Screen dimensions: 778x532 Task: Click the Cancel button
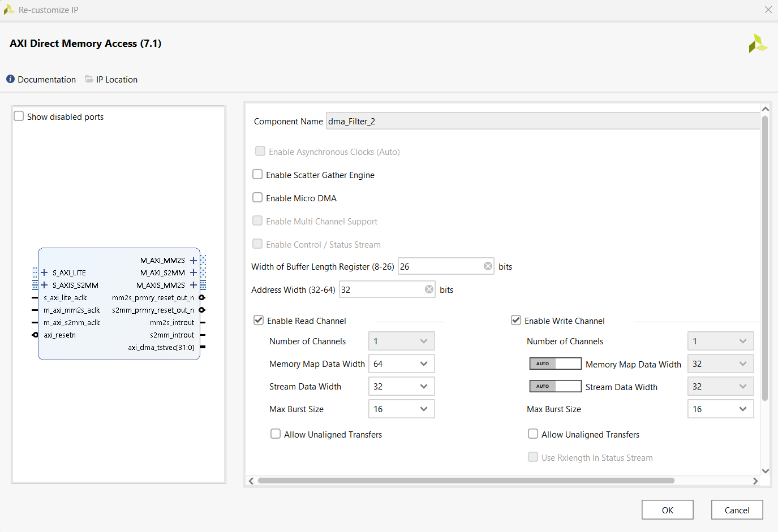pyautogui.click(x=737, y=510)
